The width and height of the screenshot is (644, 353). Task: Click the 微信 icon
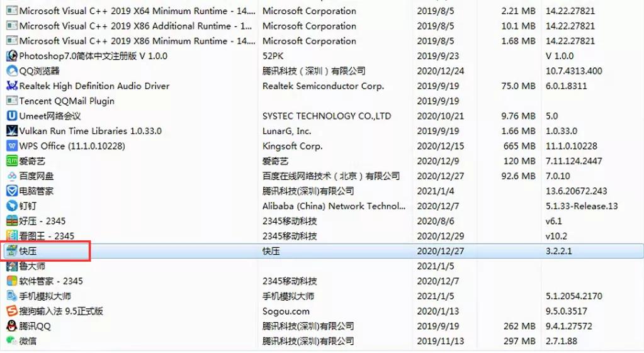click(x=13, y=341)
